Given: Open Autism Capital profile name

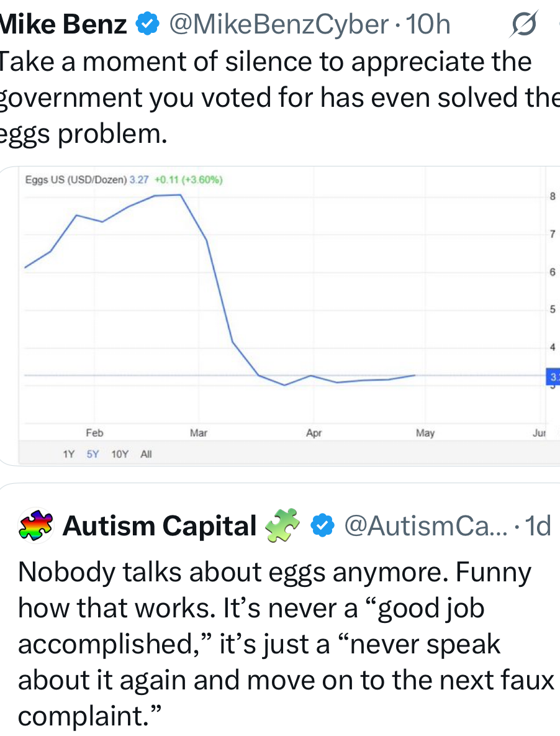Looking at the screenshot, I should pos(160,526).
